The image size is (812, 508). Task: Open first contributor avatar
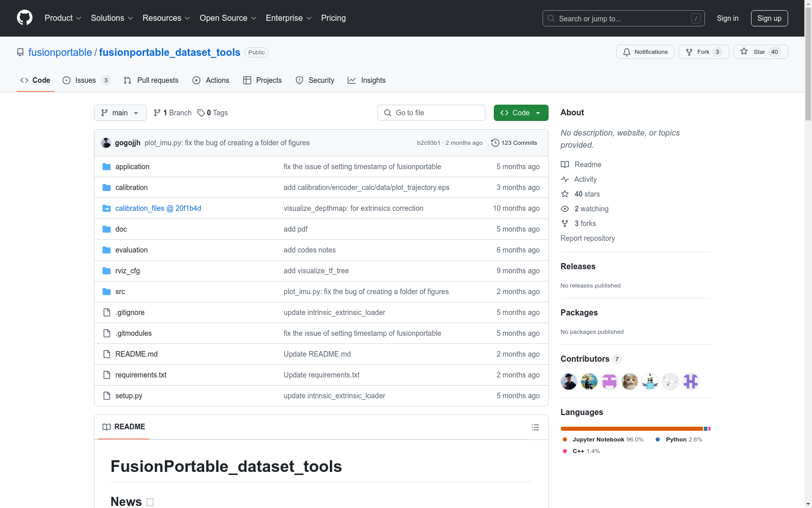click(x=569, y=382)
